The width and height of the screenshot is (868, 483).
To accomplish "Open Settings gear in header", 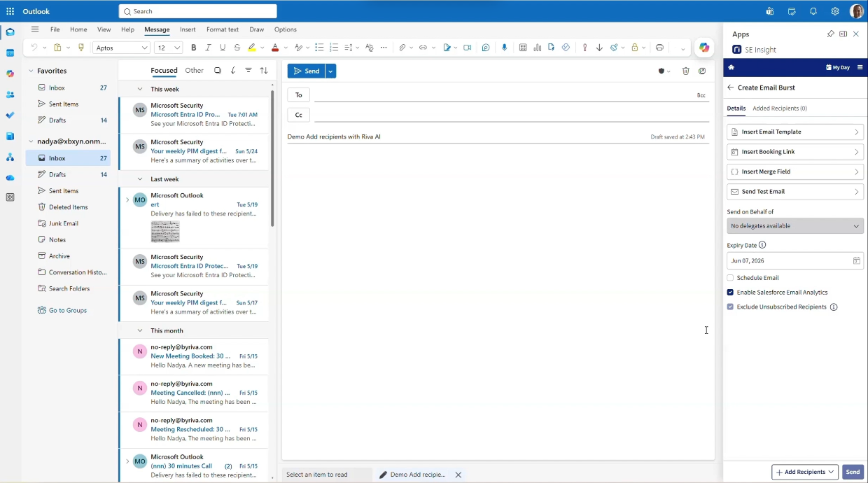I will pos(835,11).
